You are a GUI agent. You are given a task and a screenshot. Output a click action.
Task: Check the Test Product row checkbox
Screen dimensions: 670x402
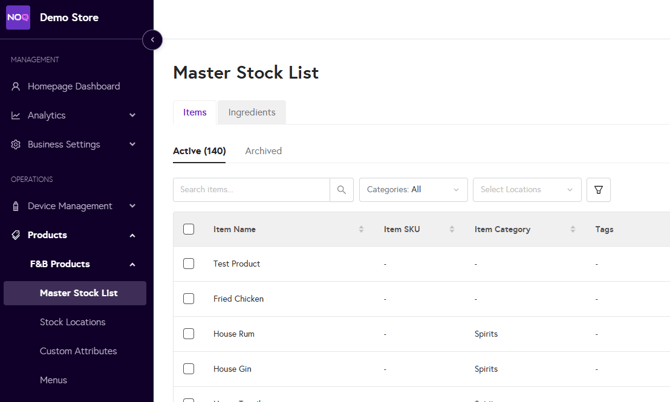(188, 264)
